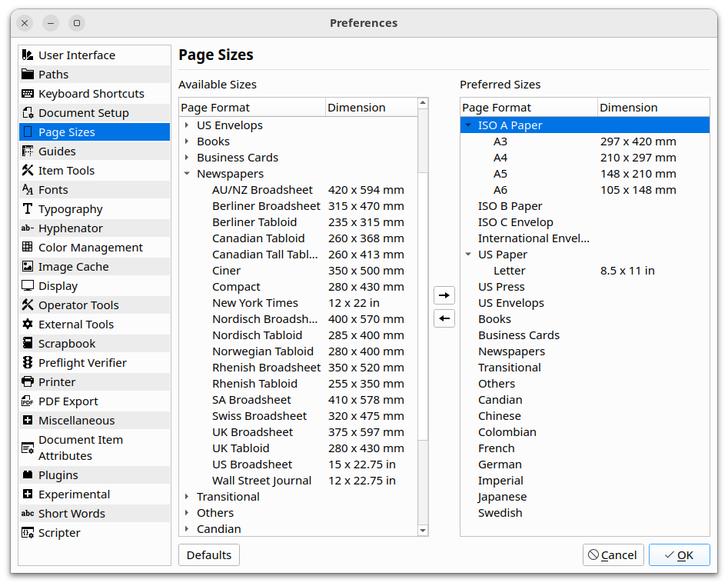
Task: Collapse the Newspapers group in Available Sizes
Action: pyautogui.click(x=187, y=174)
